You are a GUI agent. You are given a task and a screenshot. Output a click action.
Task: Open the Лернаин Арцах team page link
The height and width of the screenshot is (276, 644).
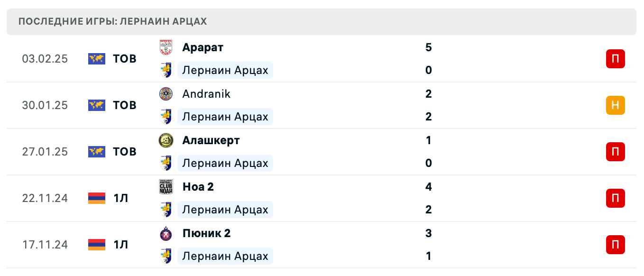coord(225,70)
